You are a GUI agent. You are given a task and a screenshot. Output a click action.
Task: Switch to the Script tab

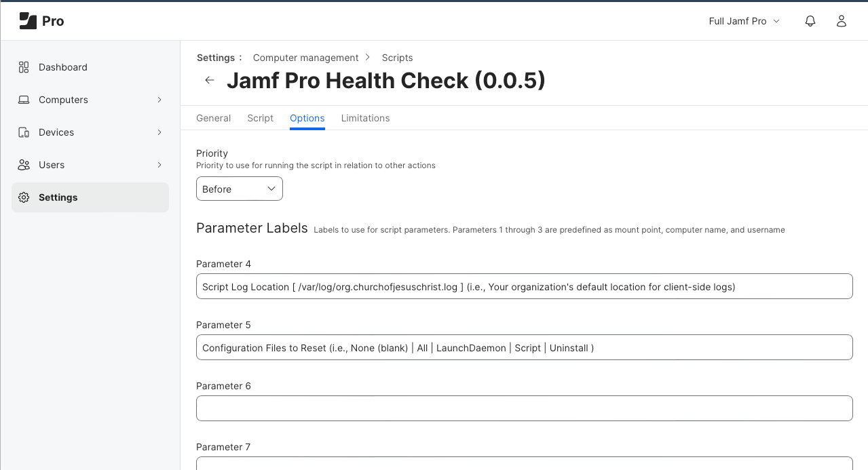tap(261, 118)
